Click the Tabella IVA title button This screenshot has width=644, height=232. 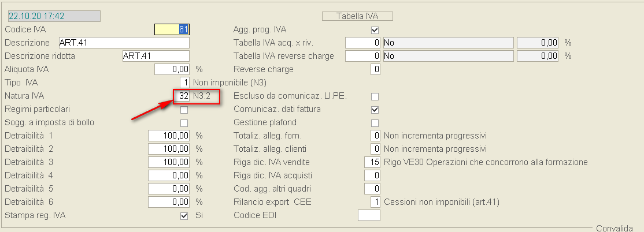pos(357,16)
